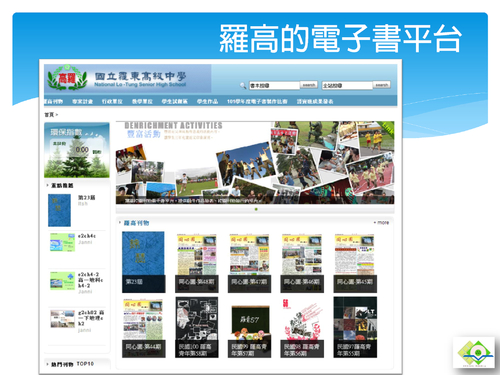
Task: Open the 羅高青年第57期 chalkboard cover
Action: coord(249,332)
